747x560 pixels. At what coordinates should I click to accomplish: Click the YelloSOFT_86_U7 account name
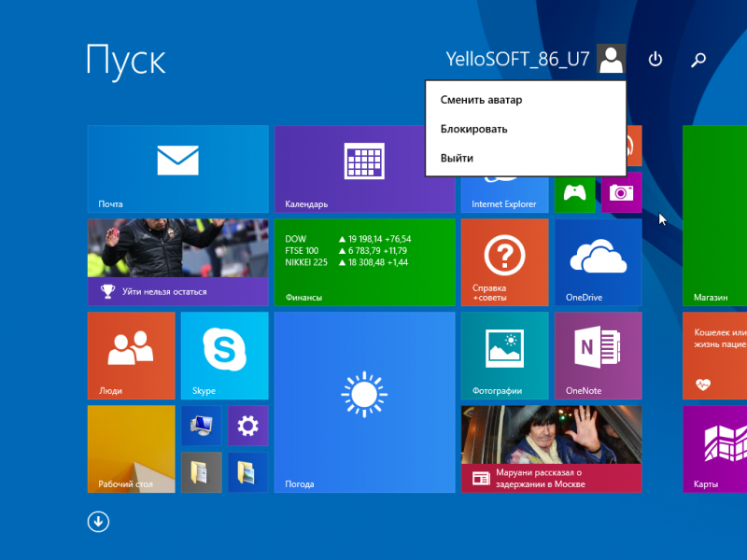click(x=518, y=59)
